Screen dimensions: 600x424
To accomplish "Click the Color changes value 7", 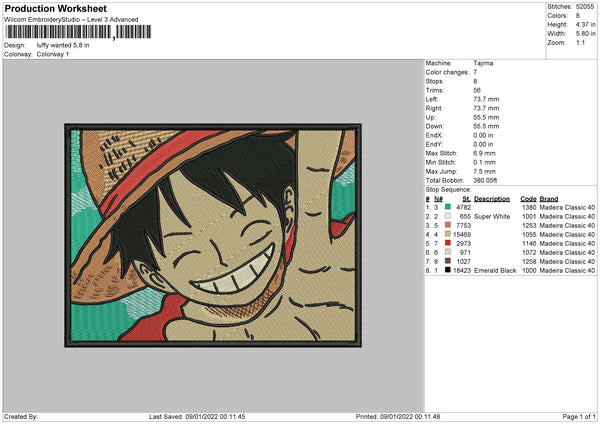I will 475,72.
